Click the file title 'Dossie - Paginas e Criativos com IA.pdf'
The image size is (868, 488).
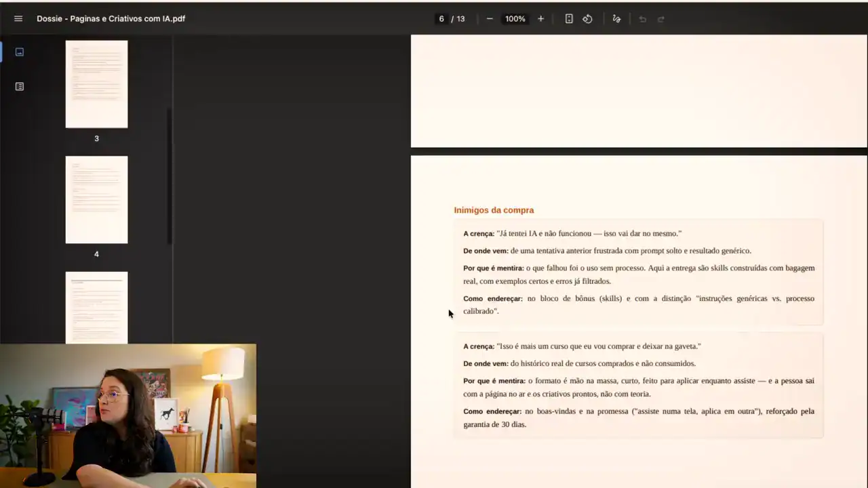point(111,19)
